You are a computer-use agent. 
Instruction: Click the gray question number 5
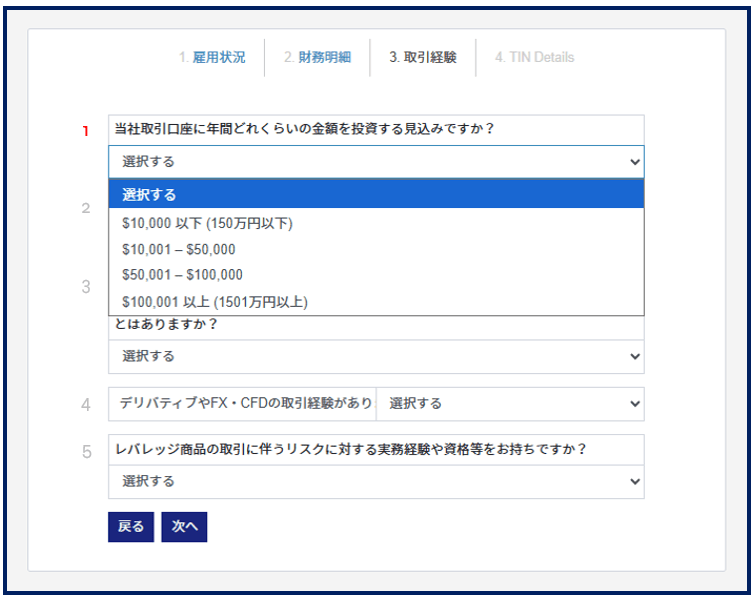(86, 452)
